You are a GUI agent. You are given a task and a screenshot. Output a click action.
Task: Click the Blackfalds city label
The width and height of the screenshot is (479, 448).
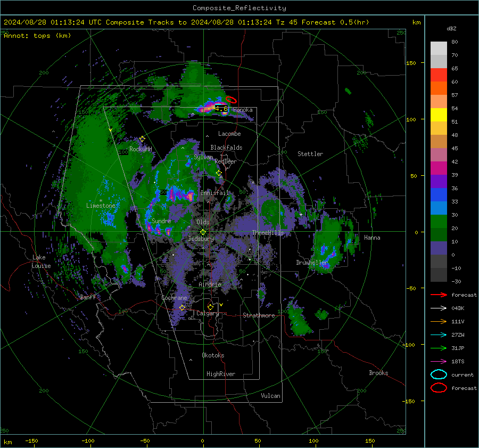pyautogui.click(x=226, y=148)
